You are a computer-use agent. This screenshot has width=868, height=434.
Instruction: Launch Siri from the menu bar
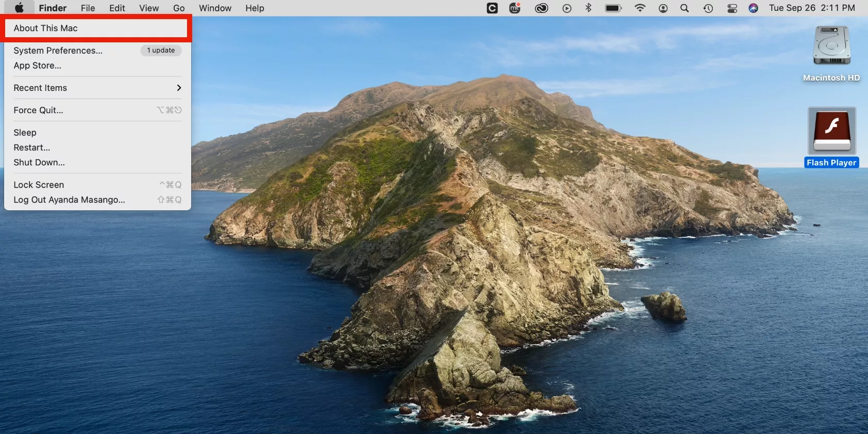(753, 8)
